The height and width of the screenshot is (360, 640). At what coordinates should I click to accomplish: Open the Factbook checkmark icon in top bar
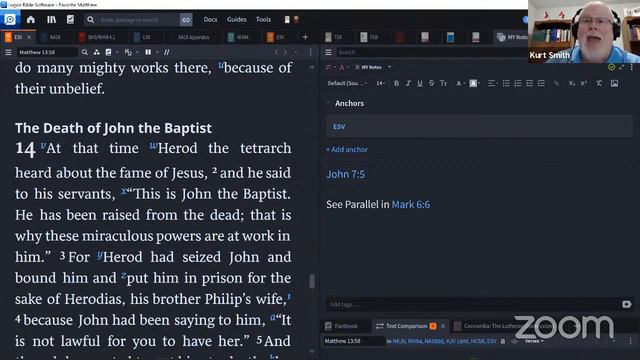tap(70, 19)
